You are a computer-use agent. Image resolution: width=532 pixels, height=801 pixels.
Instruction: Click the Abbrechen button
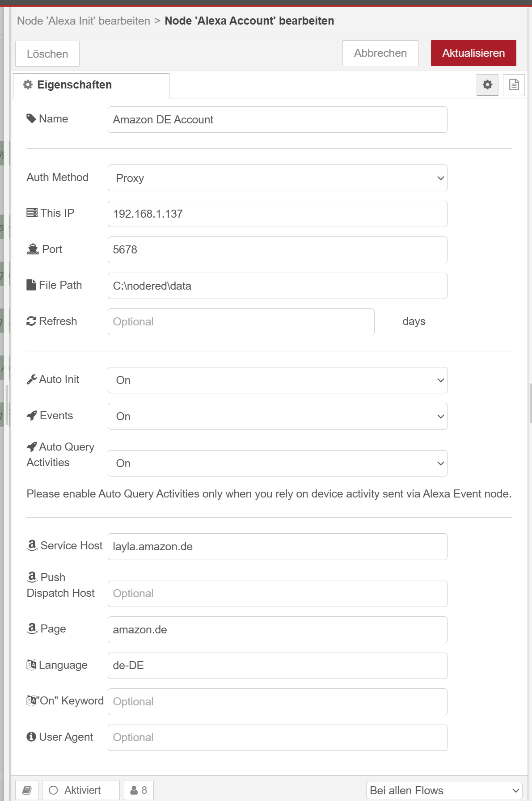pos(380,53)
